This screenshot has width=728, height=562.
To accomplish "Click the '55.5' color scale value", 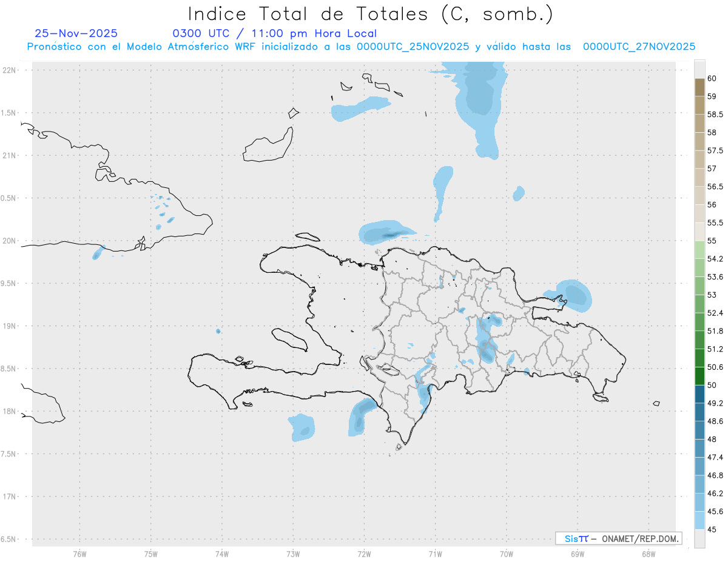I will point(715,223).
